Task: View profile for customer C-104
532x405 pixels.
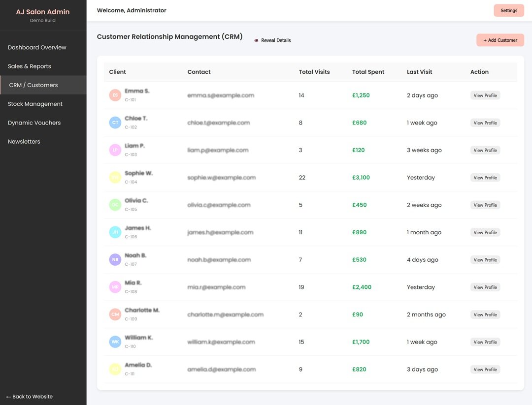Action: click(x=485, y=178)
